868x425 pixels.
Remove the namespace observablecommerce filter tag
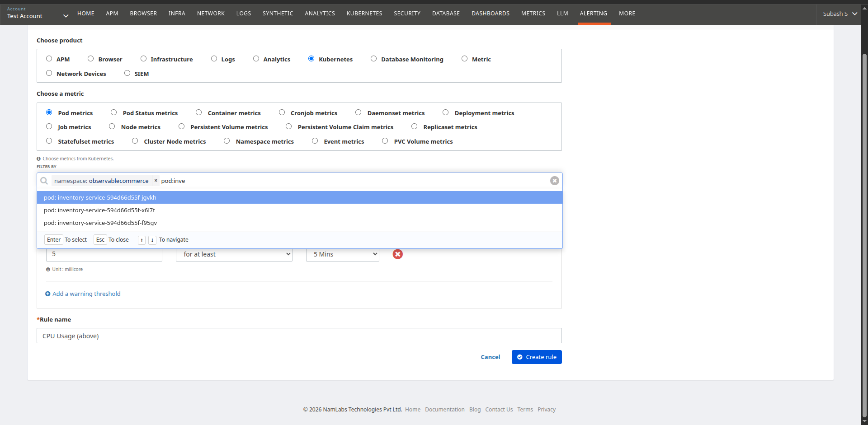[156, 181]
